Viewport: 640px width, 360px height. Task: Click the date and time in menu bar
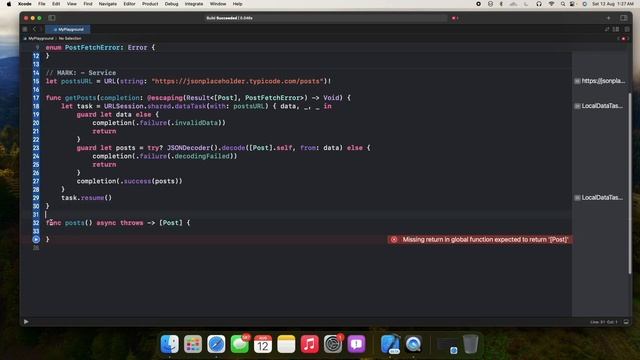tap(613, 4)
